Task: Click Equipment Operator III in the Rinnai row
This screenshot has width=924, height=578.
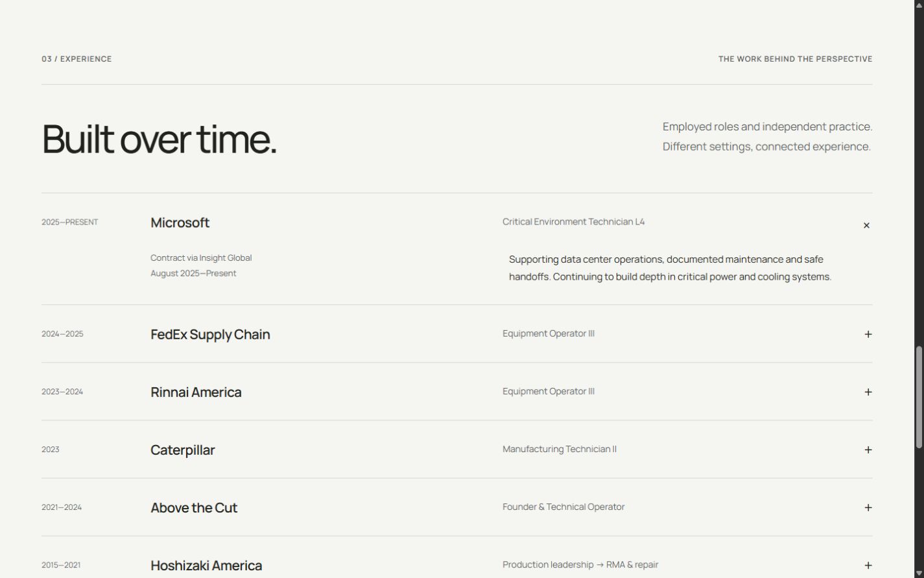Action: (548, 391)
